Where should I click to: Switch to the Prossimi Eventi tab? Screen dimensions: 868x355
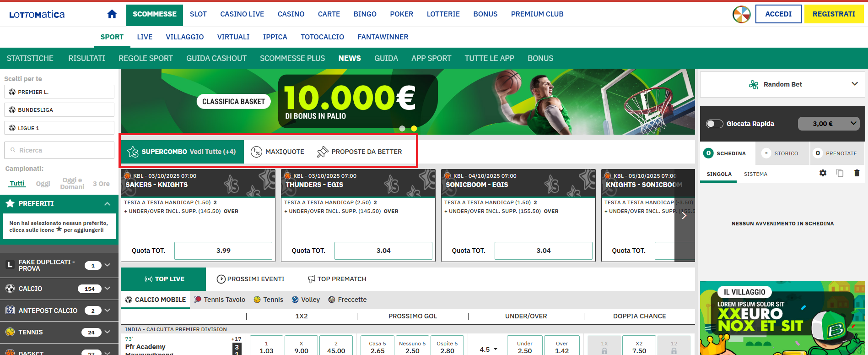click(250, 279)
